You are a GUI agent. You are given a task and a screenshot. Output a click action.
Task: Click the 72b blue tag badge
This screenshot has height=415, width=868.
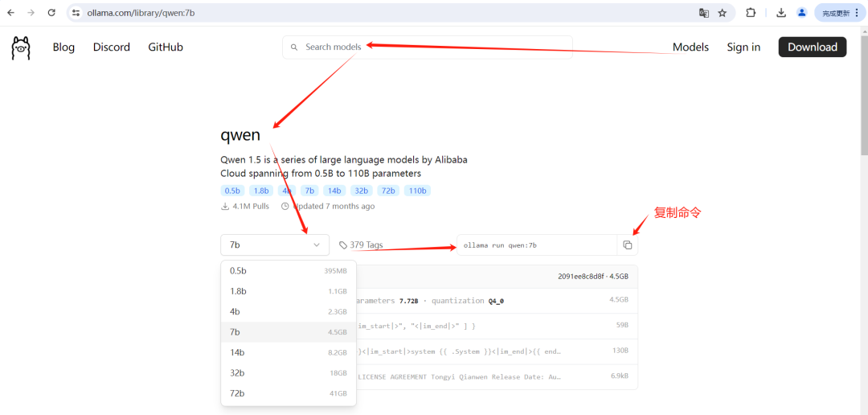388,191
